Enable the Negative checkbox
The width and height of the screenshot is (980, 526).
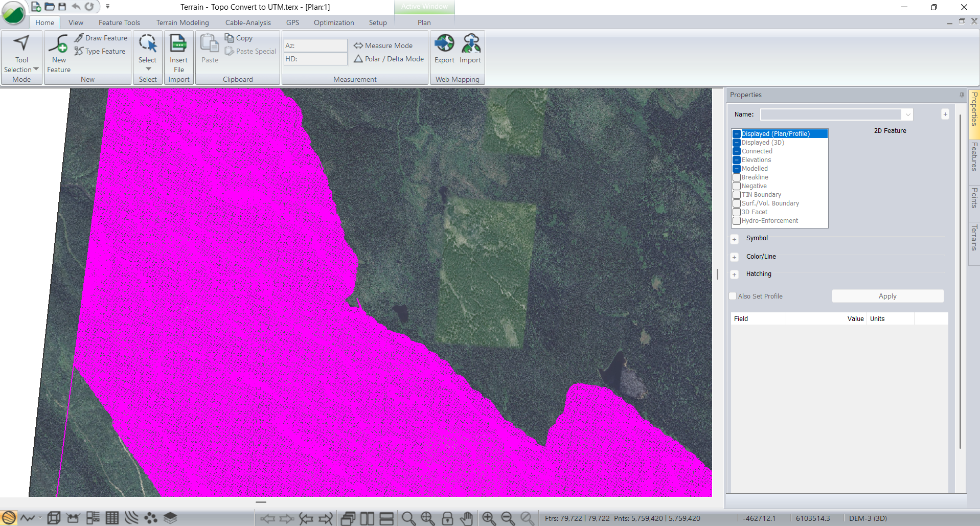pyautogui.click(x=737, y=186)
